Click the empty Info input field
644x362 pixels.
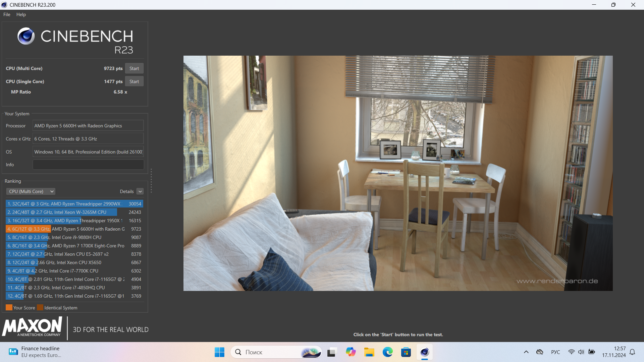point(88,165)
